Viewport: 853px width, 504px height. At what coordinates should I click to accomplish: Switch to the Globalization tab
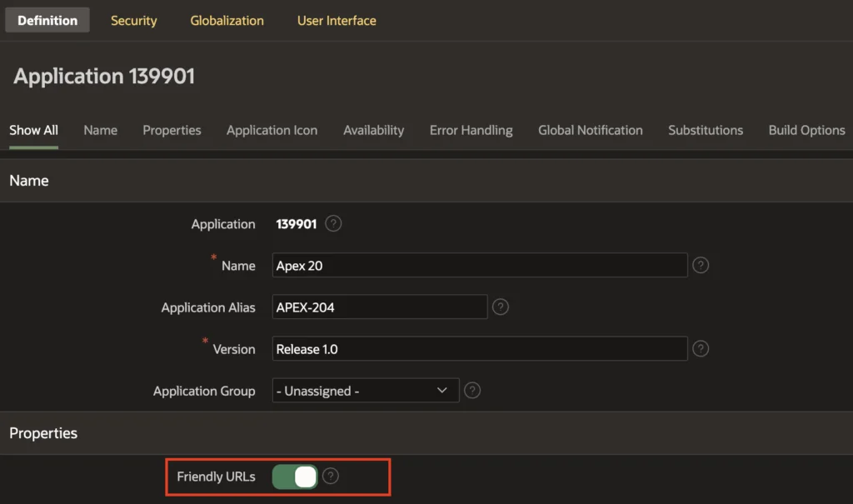tap(227, 21)
